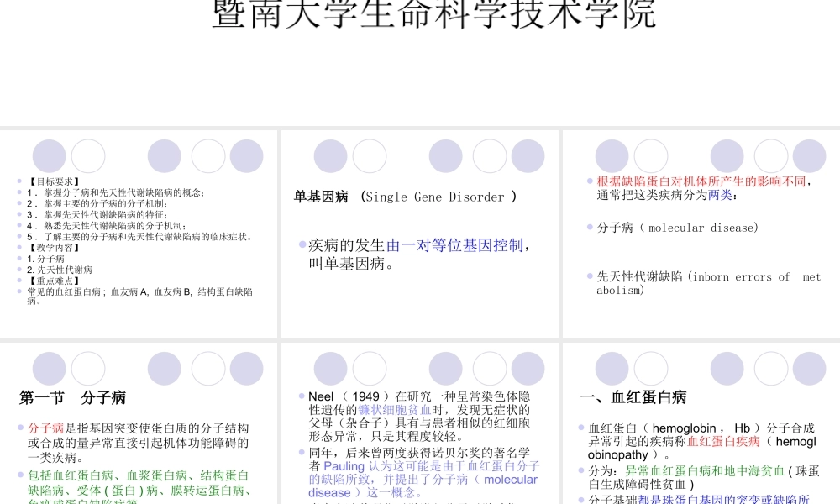Click the red text 根据缺陷蛋白对机体所产生的影响不同
This screenshot has height=504, width=840.
click(703, 181)
